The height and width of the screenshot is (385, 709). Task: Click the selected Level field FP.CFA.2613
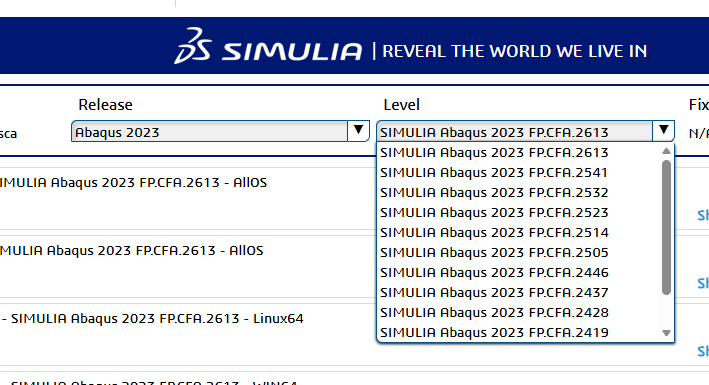point(515,132)
